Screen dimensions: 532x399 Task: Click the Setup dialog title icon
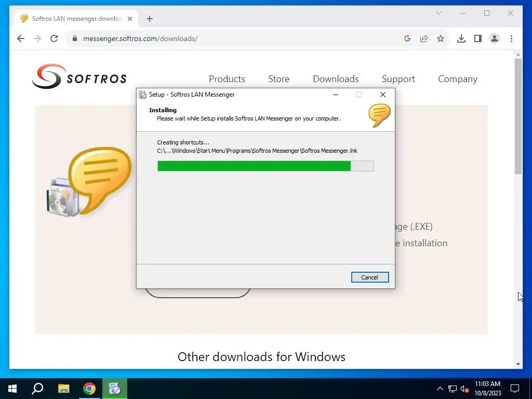pyautogui.click(x=142, y=95)
